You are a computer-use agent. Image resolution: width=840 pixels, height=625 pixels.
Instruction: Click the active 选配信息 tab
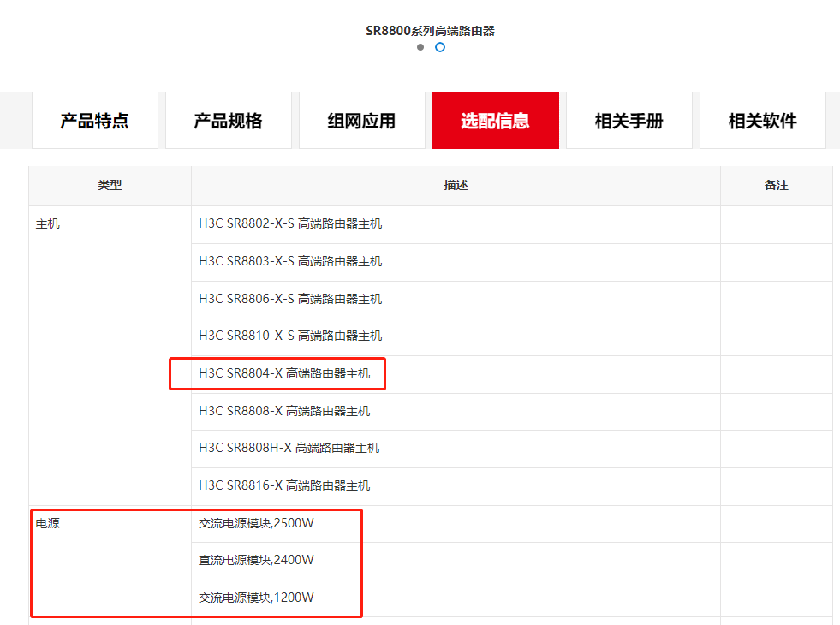[496, 121]
